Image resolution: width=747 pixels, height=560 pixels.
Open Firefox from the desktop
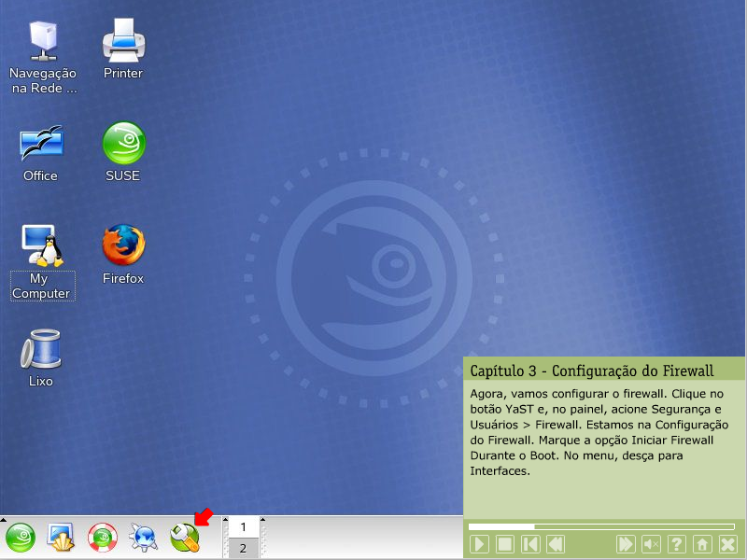(123, 247)
